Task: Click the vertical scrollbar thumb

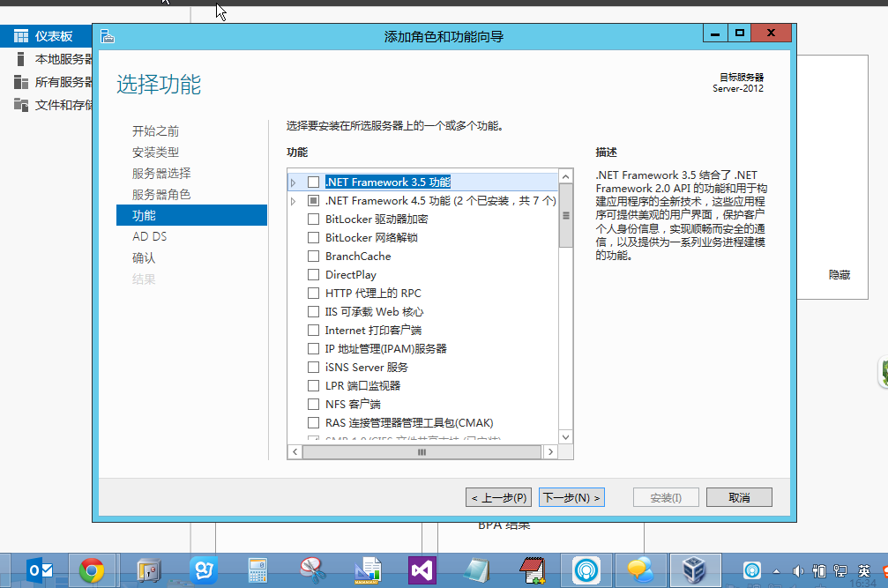Action: (x=565, y=216)
